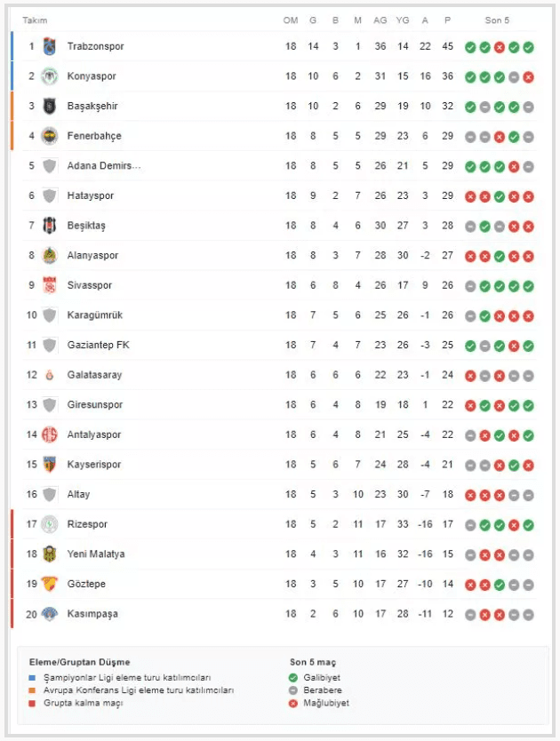The width and height of the screenshot is (560, 741).
Task: Select the Beşiktaş club logo
Action: click(50, 226)
